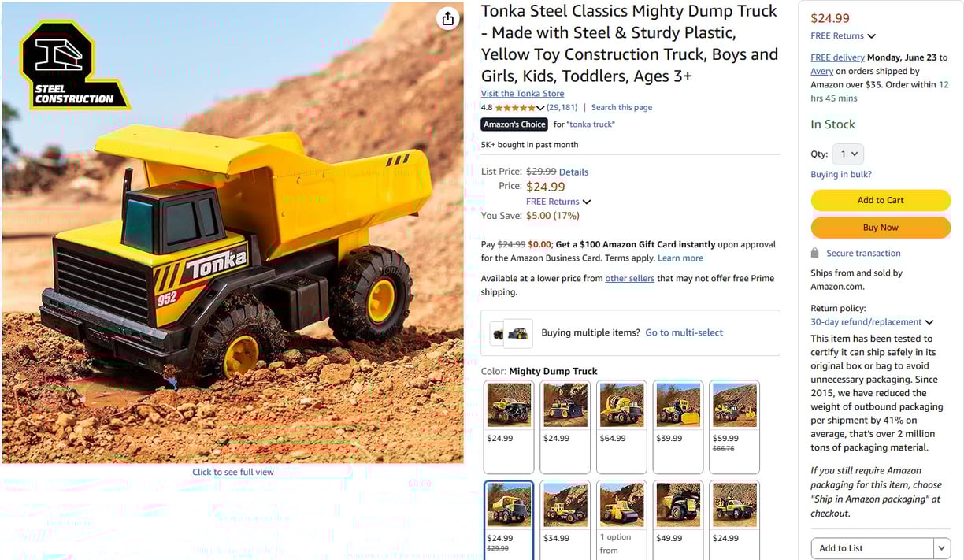Image resolution: width=964 pixels, height=560 pixels.
Task: Select the $59.99 truck variant
Action: click(x=735, y=427)
